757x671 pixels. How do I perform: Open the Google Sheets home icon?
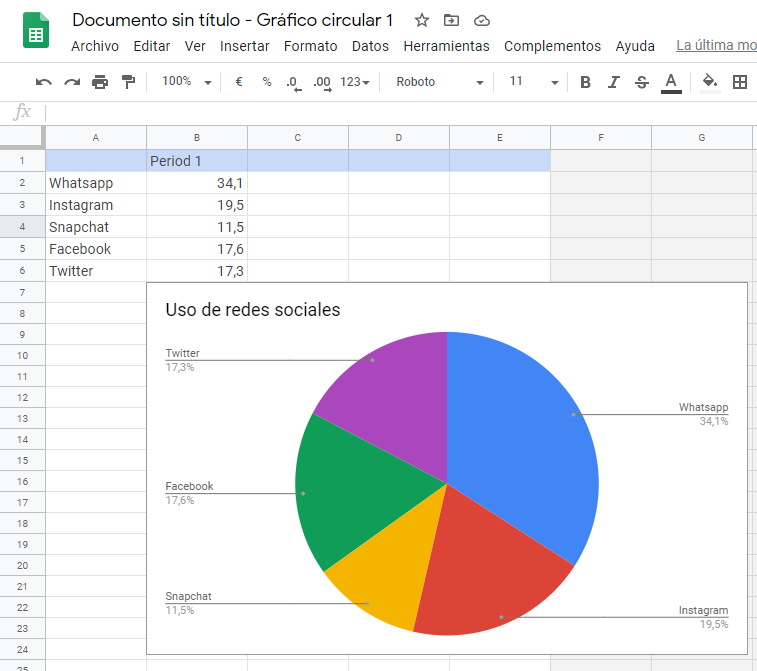pos(37,31)
